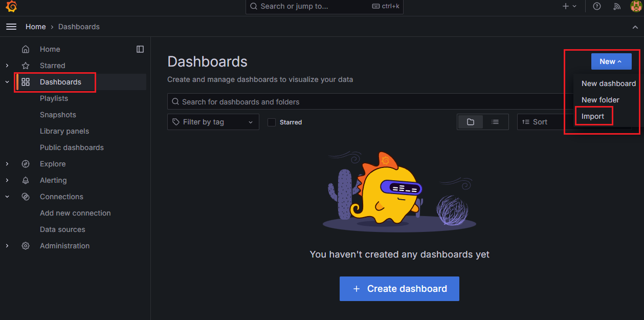Viewport: 644px width, 320px height.
Task: Click the Create dashboard button
Action: pos(399,289)
